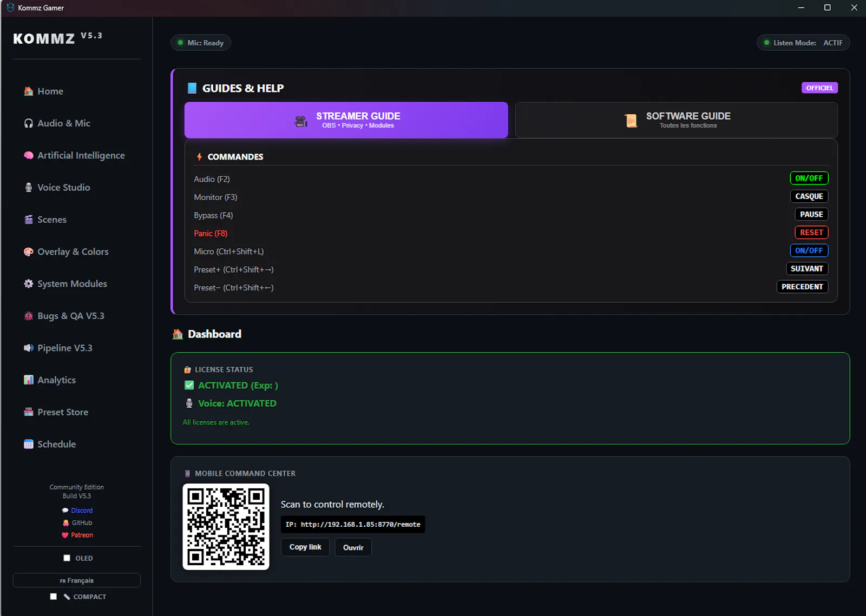
Task: Click the red RESET panic button
Action: [811, 233]
